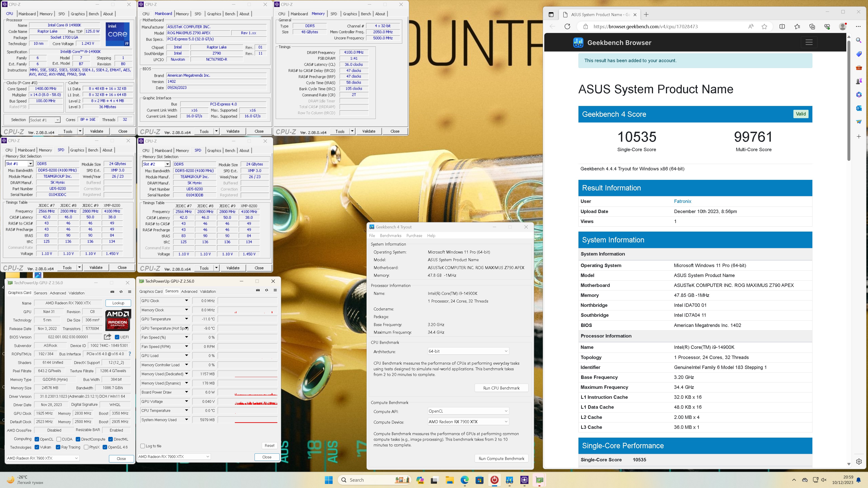This screenshot has height=488, width=868.
Task: Click screenshot camera icon in GPU-Z Sensors window
Action: (x=258, y=290)
